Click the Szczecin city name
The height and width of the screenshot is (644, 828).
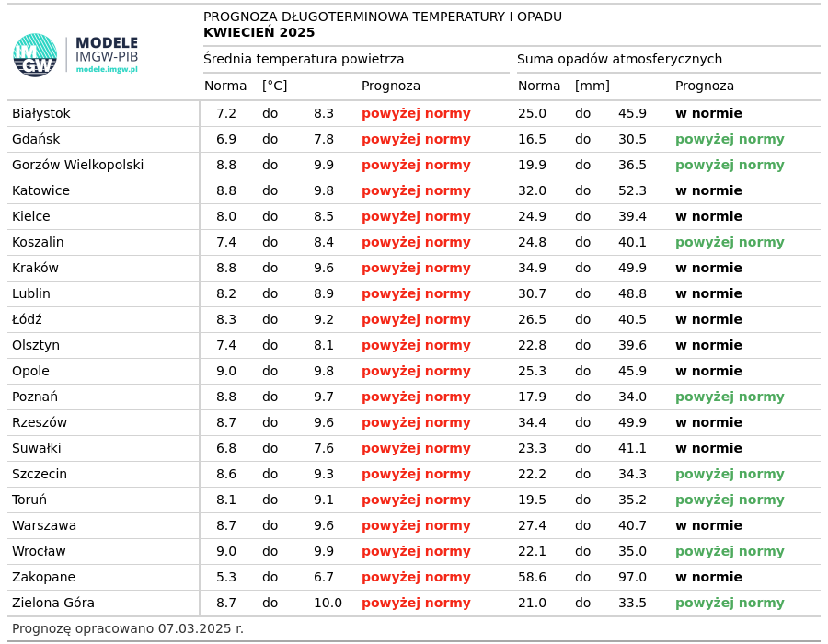tap(40, 474)
